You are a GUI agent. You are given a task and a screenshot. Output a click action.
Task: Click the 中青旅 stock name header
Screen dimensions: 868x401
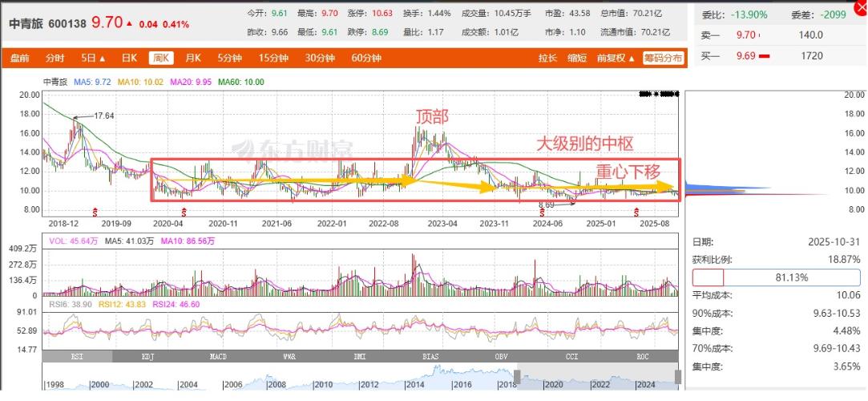[26, 24]
